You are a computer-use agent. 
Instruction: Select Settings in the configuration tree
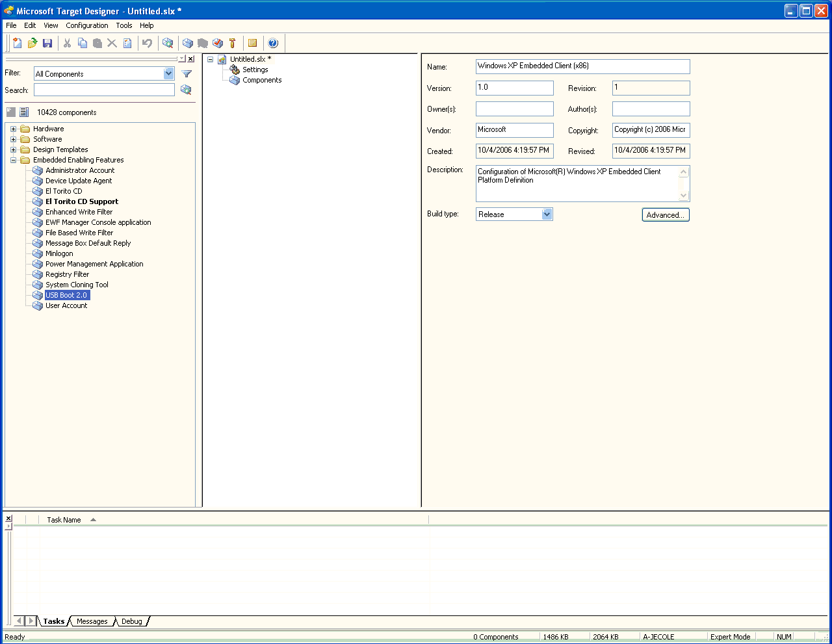(255, 70)
